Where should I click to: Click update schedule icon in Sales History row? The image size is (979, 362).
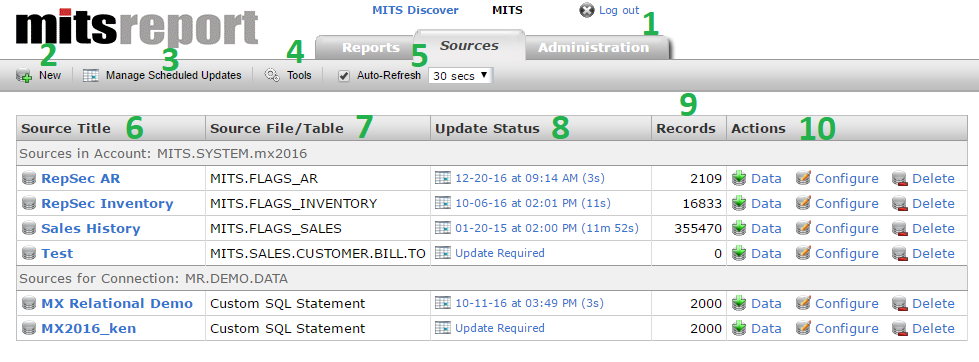(x=443, y=228)
